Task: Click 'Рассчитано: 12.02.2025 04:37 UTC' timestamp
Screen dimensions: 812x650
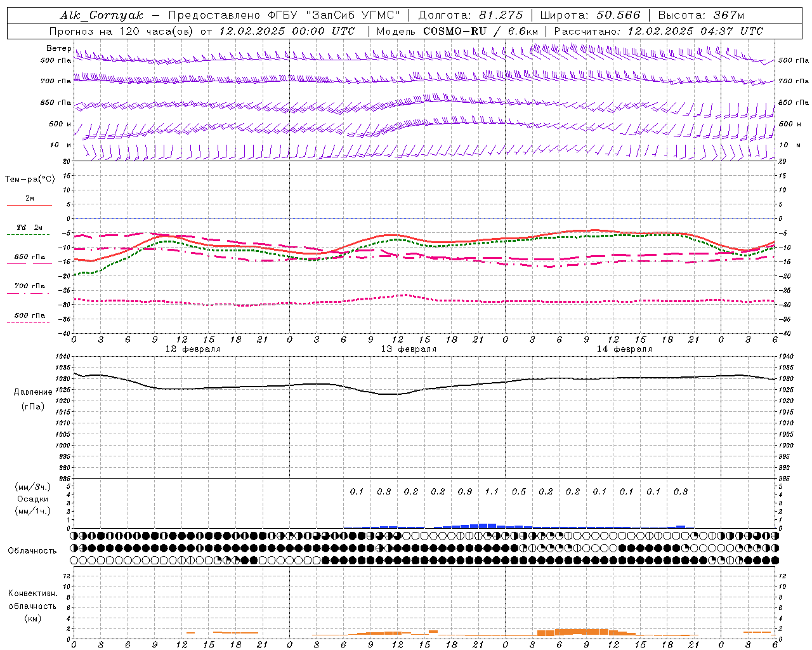Action: (x=658, y=31)
